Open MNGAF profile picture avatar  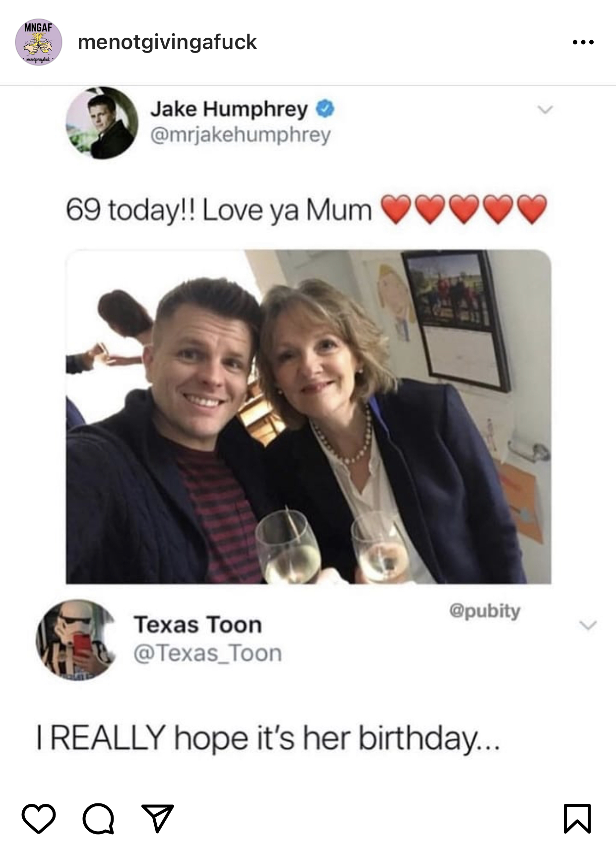click(39, 43)
